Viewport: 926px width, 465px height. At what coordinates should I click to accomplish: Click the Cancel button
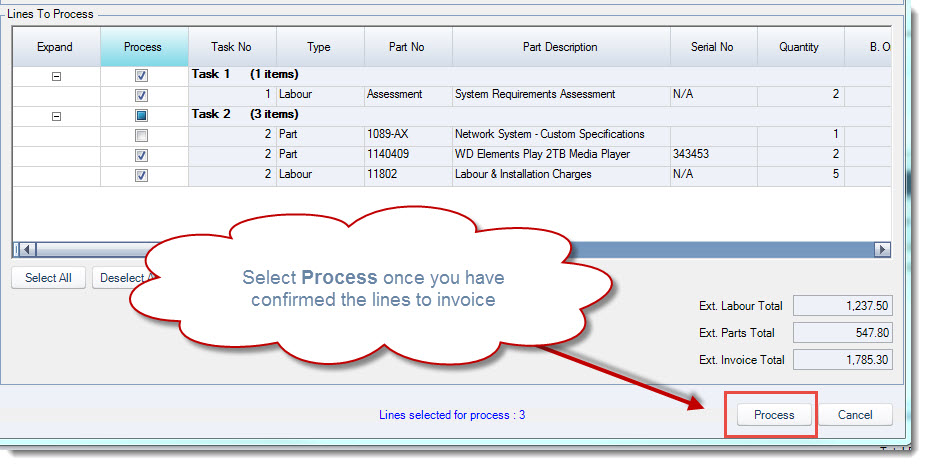tap(855, 415)
